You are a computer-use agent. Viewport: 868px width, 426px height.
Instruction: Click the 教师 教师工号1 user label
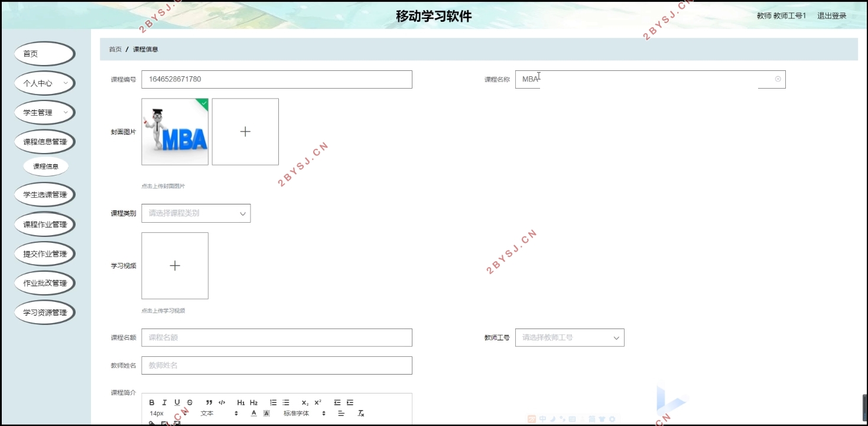pos(781,16)
